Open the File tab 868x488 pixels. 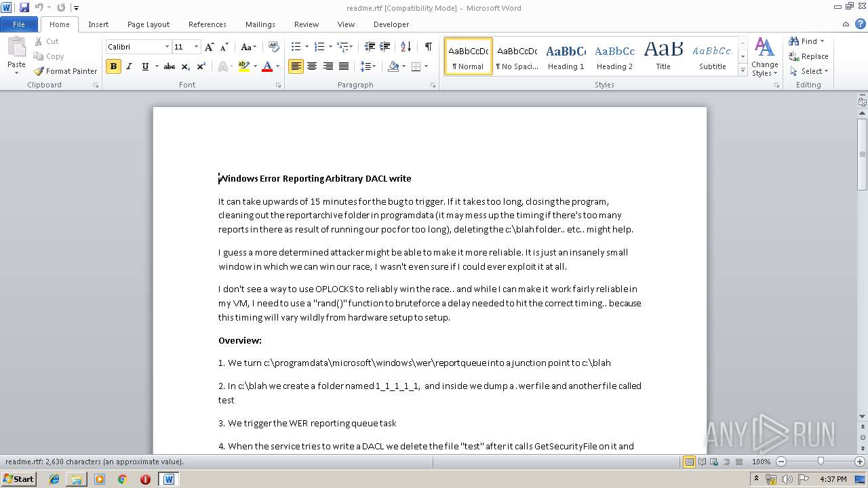pos(19,24)
